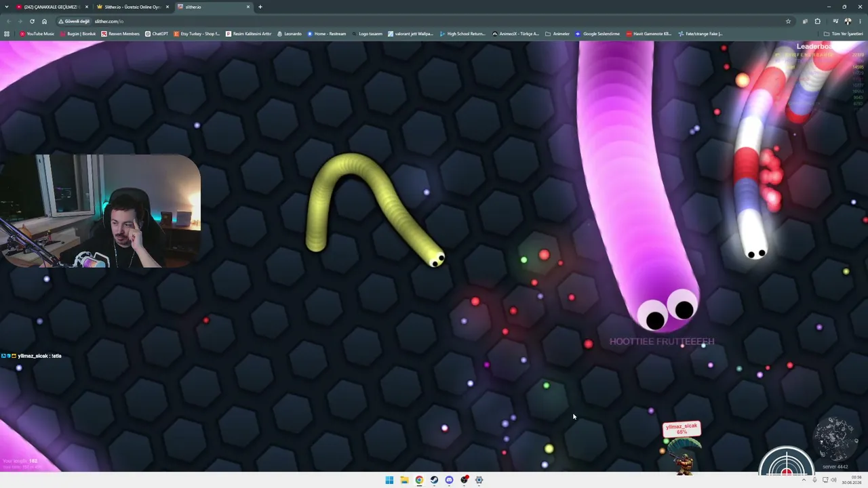Switch to the ÇANAKKALE GEÇİLMEZ YouTube tab

coord(52,7)
